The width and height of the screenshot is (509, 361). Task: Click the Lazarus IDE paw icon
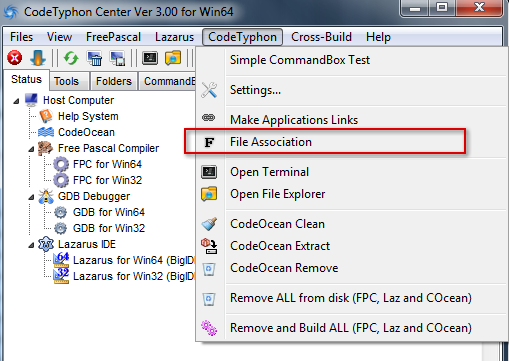coord(46,244)
